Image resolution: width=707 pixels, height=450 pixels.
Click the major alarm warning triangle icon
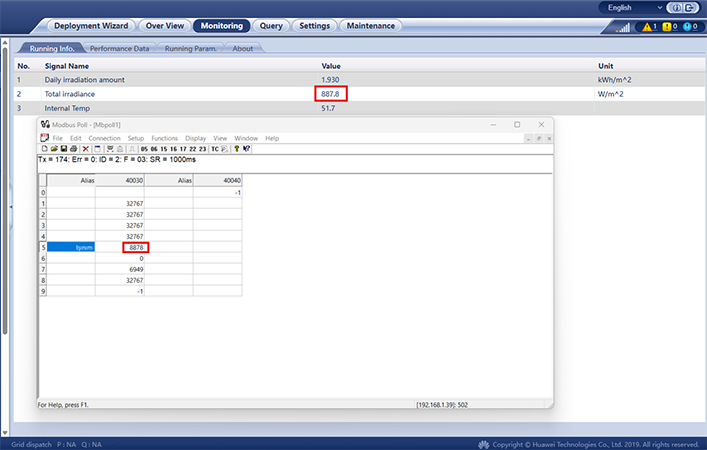647,26
